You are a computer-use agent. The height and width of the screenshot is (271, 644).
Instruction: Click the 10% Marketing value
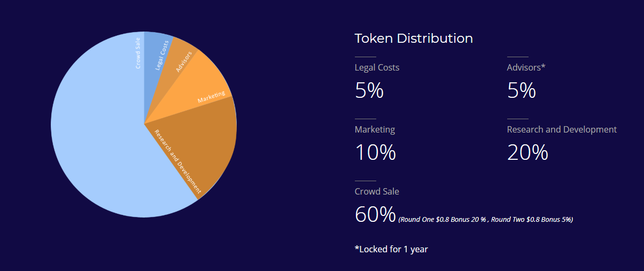tap(375, 152)
